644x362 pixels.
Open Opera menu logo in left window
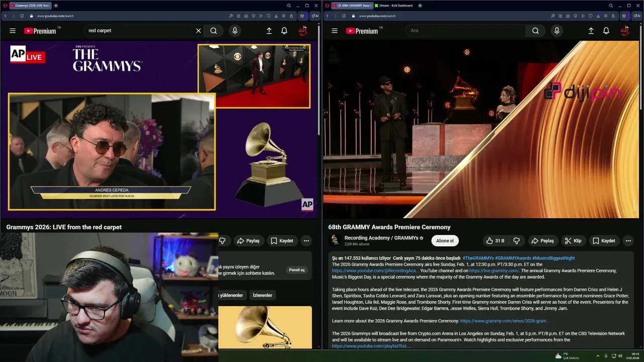pos(5,6)
